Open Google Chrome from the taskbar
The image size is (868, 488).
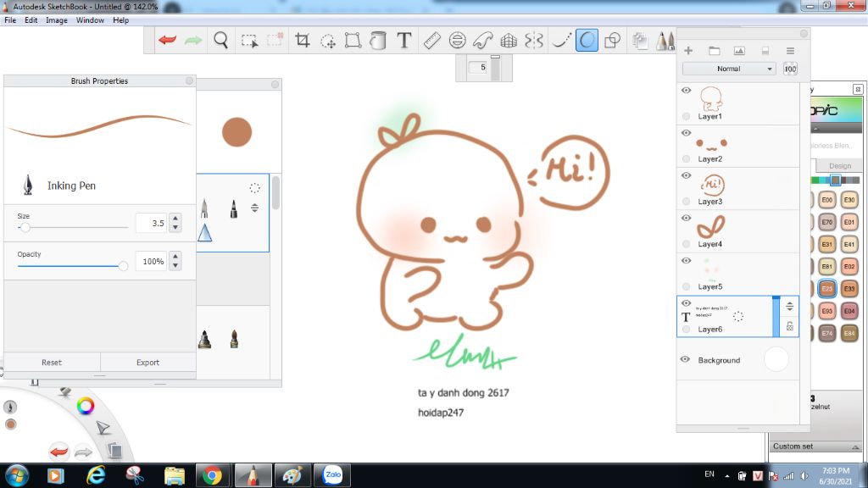point(211,475)
